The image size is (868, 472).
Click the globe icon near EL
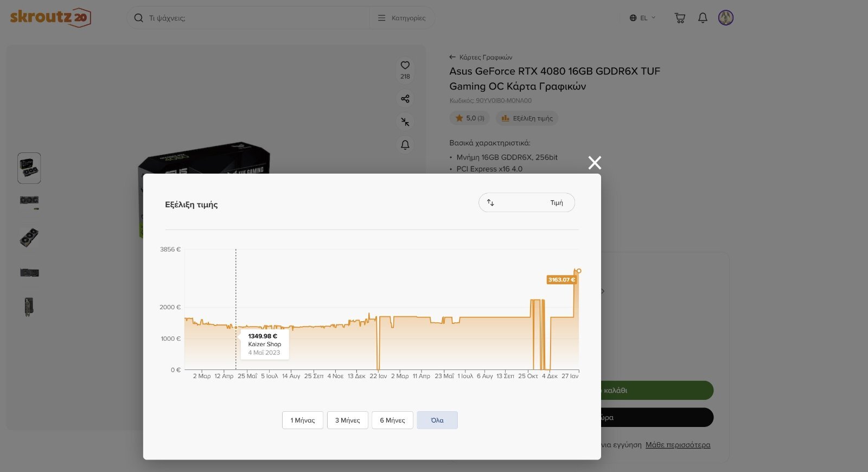pyautogui.click(x=633, y=18)
